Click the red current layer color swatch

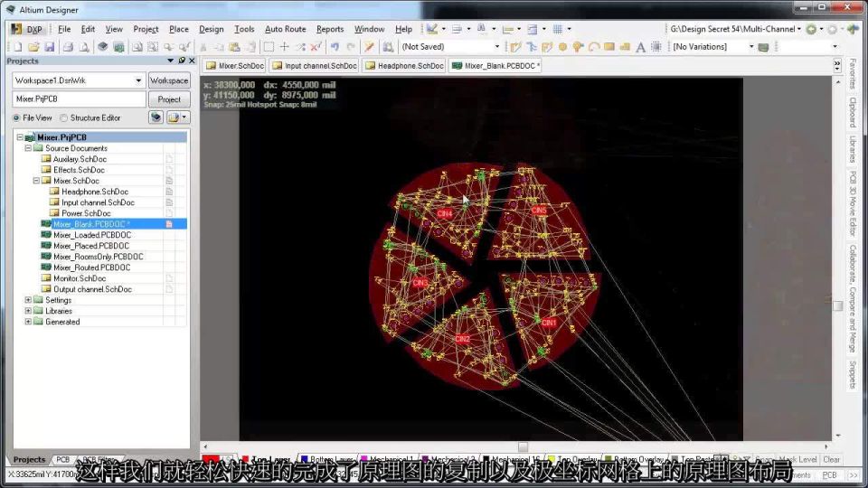coord(211,460)
